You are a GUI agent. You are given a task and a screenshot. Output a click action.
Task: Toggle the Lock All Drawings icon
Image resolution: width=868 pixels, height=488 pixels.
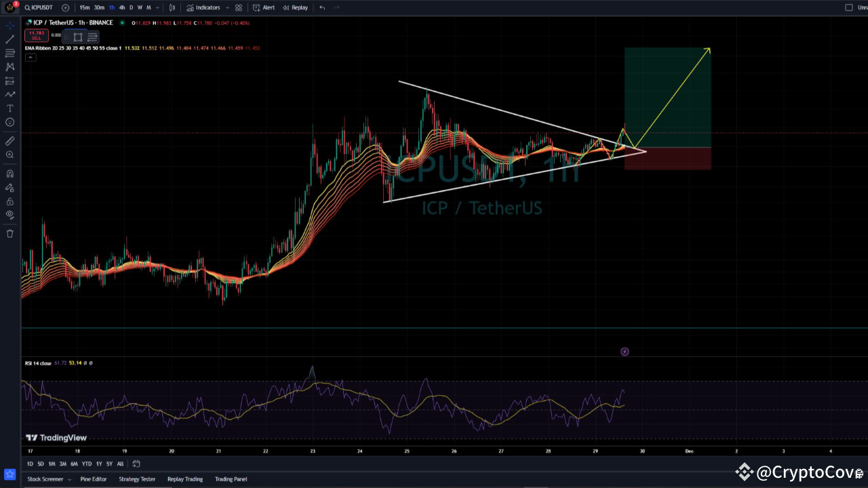[x=9, y=201]
